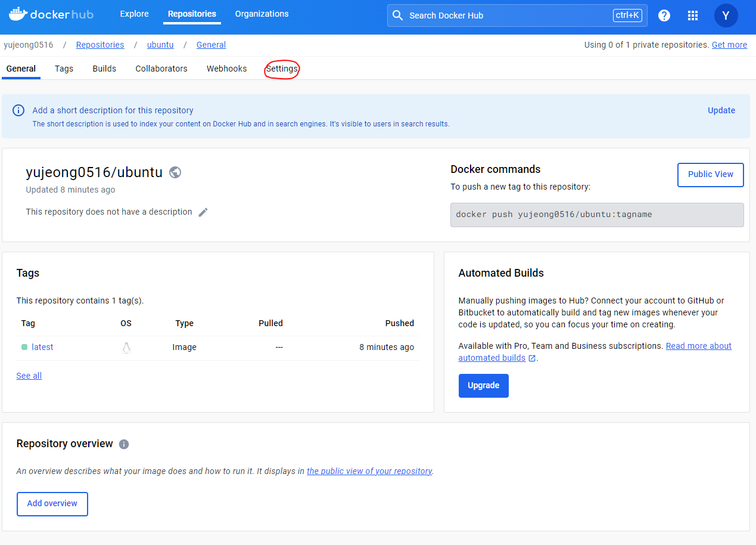This screenshot has height=545, width=756.
Task: Click the info icon next to Repository overview
Action: 124,444
